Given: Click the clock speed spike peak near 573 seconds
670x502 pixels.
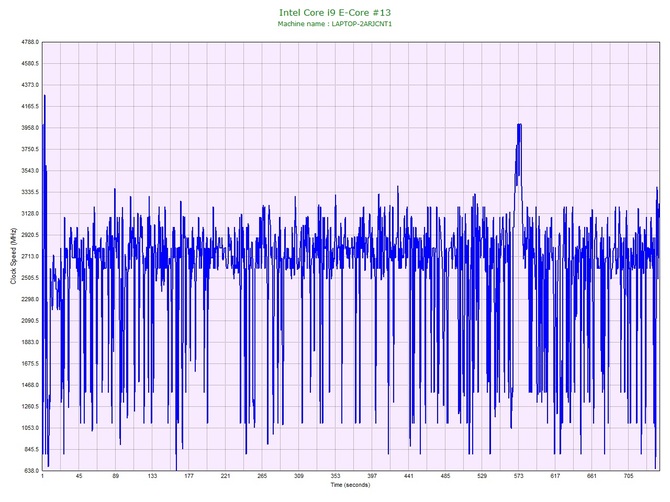Looking at the screenshot, I should click(519, 124).
